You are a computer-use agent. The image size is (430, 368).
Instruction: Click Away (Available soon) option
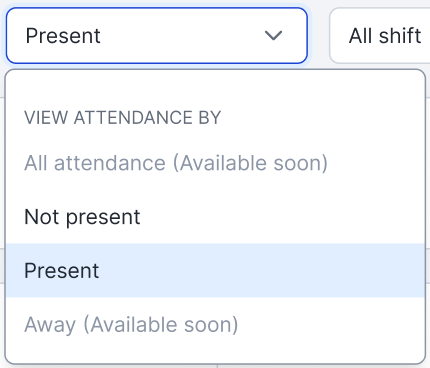215,324
